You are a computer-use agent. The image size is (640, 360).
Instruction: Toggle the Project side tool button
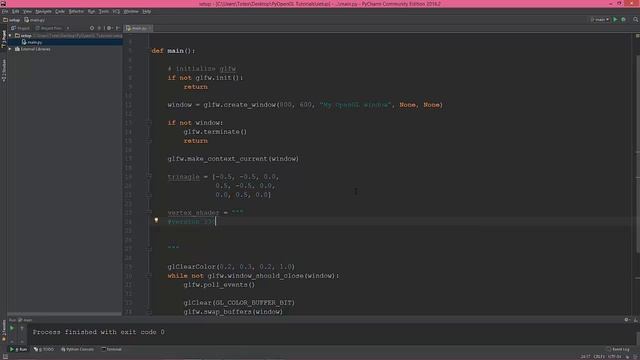tap(4, 39)
